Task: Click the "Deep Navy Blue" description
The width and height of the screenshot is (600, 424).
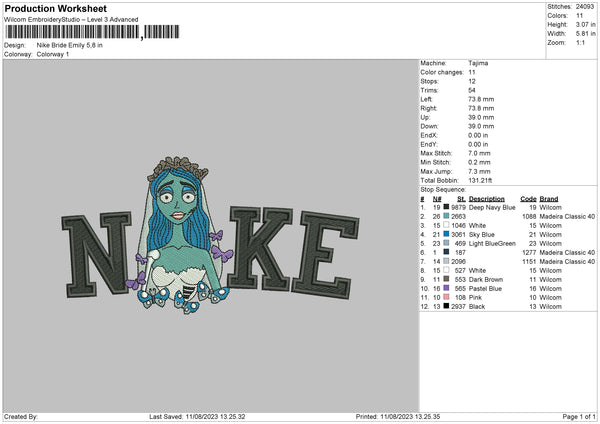Action: point(492,207)
